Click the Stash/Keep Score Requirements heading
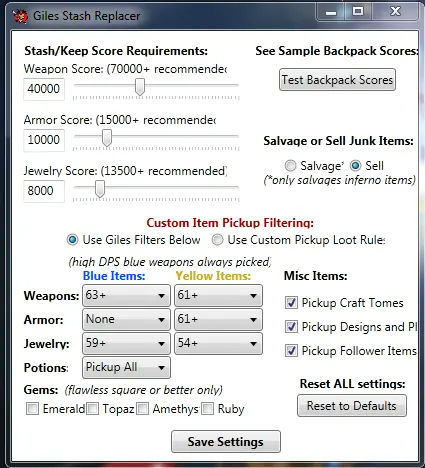 [116, 51]
